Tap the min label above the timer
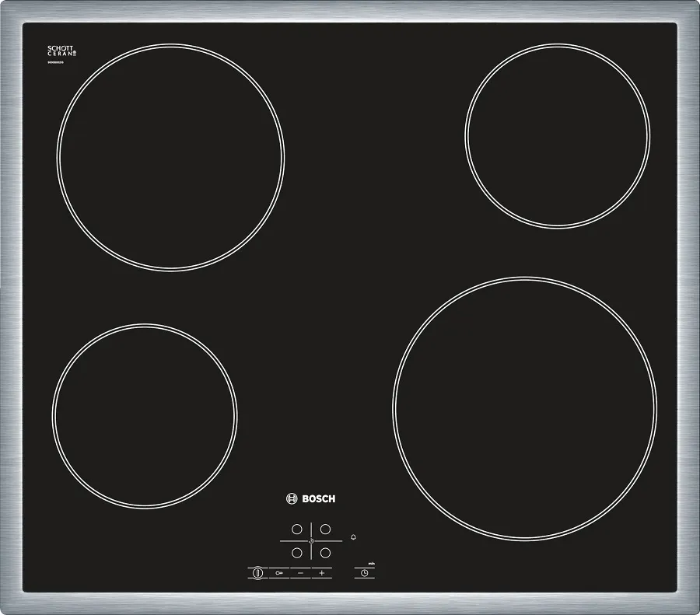Viewport: 700px width, 615px height. pos(371,564)
